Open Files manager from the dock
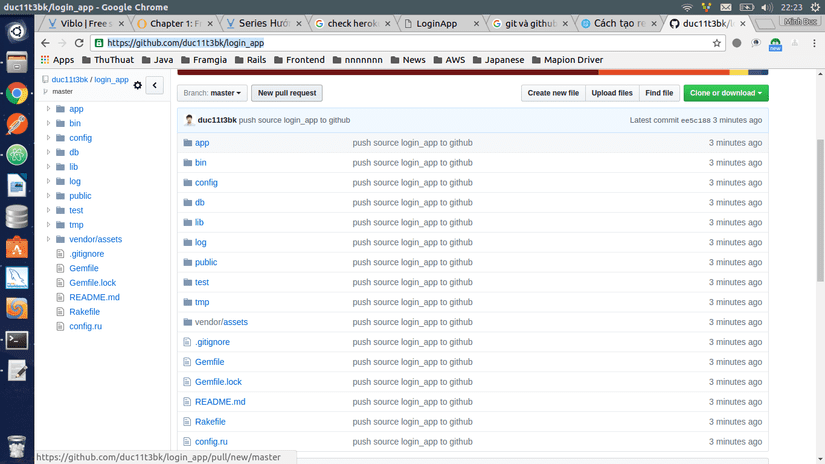This screenshot has width=825, height=464. pos(17,63)
